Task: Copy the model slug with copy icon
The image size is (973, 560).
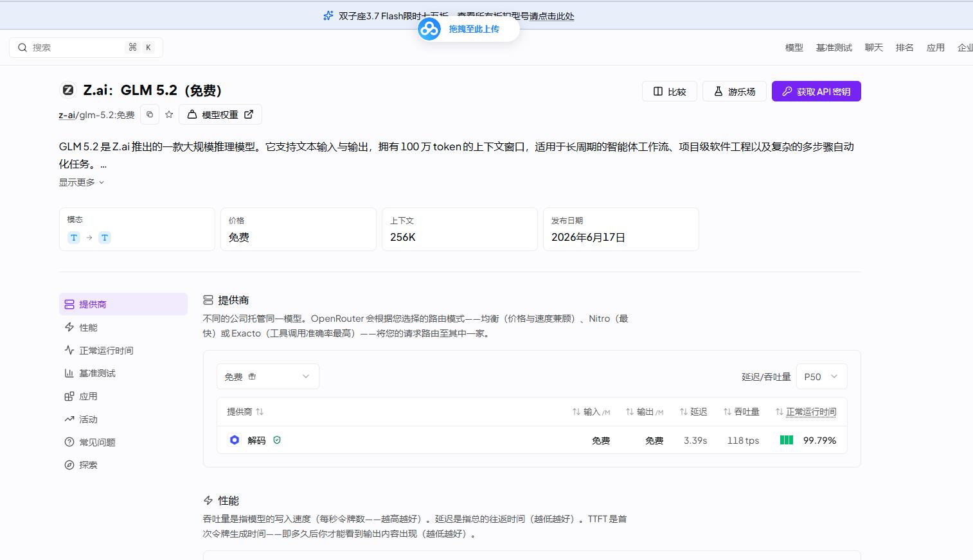Action: [150, 114]
